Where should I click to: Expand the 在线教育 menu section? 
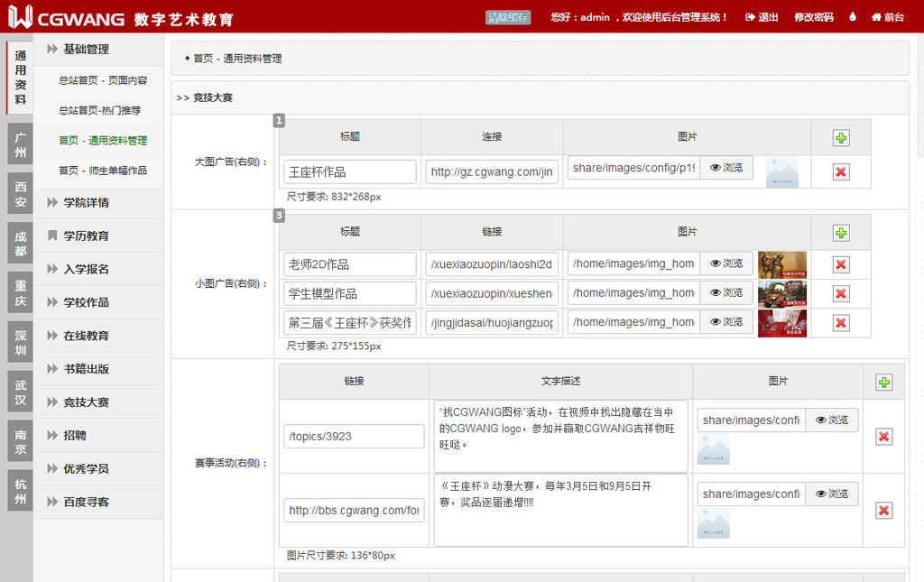point(97,336)
